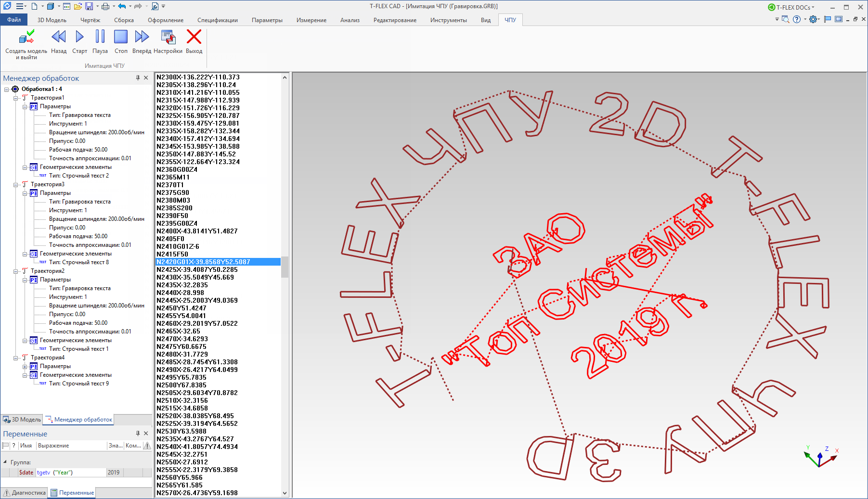Screen dimensions: 868x499
Task: Switch to the Сборка ribbon tab
Action: (124, 20)
